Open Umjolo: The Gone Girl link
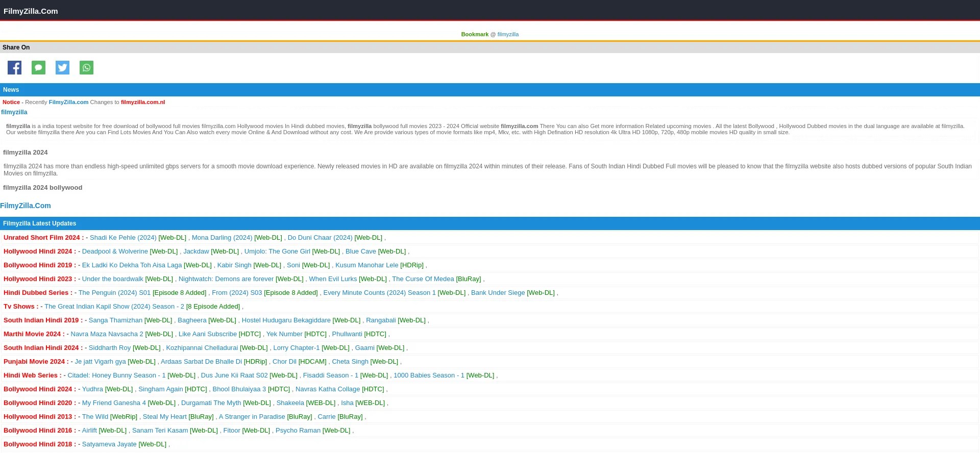980x453 pixels. click(x=277, y=251)
